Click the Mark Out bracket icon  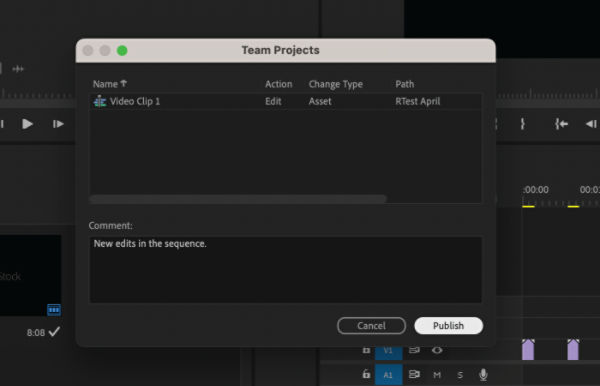(522, 124)
